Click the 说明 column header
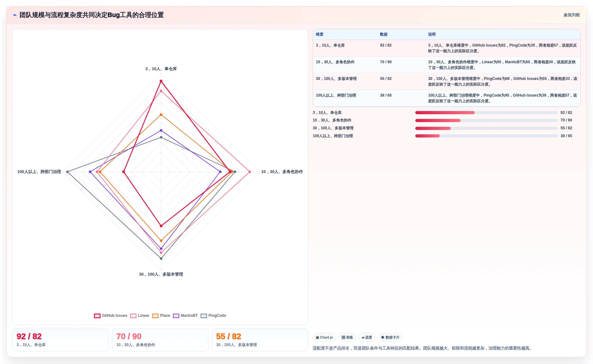The image size is (593, 364). pyautogui.click(x=432, y=34)
